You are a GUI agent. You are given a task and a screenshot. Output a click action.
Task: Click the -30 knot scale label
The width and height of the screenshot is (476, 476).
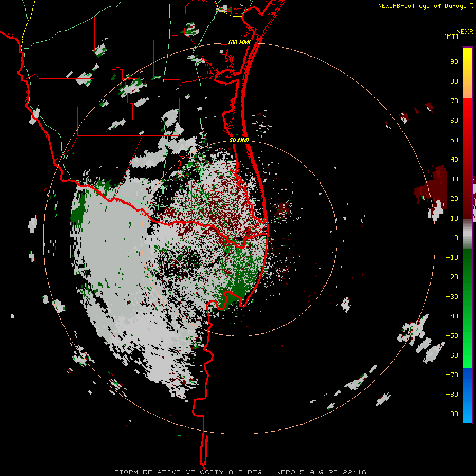coord(452,297)
